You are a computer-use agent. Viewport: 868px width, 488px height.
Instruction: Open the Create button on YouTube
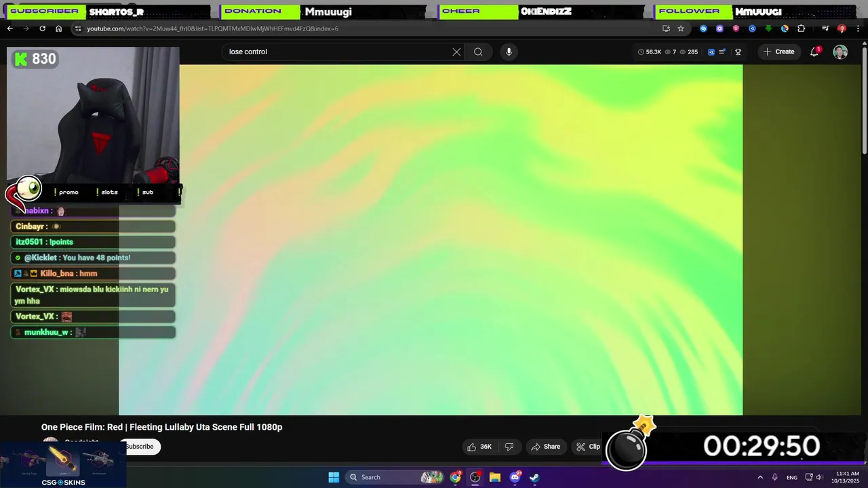[778, 52]
